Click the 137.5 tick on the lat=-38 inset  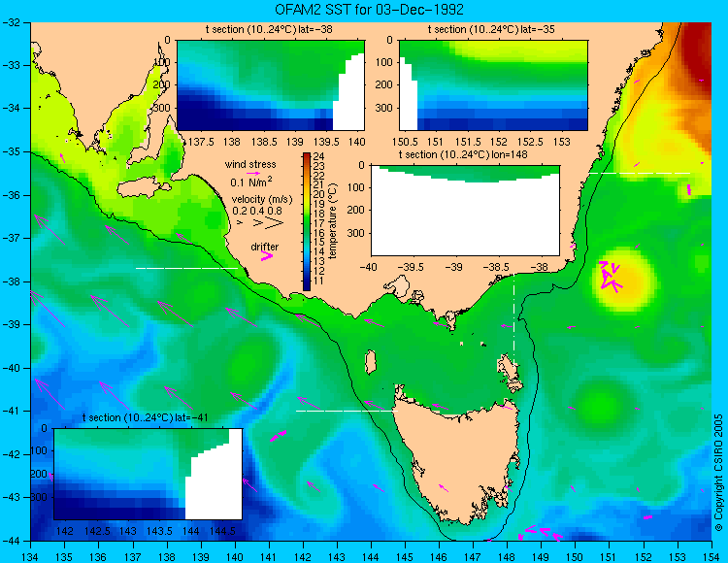point(201,142)
